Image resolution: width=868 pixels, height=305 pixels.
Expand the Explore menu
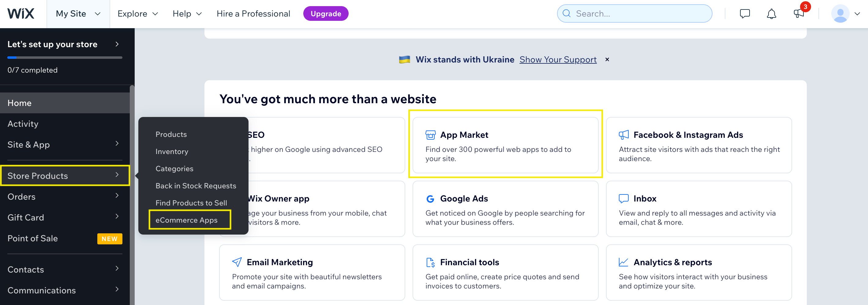point(137,14)
